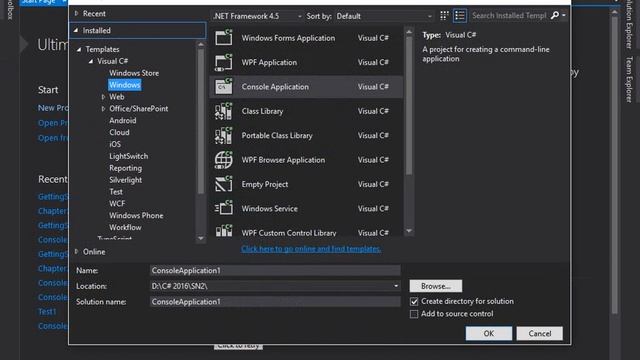Expand the Web tree node

point(103,97)
